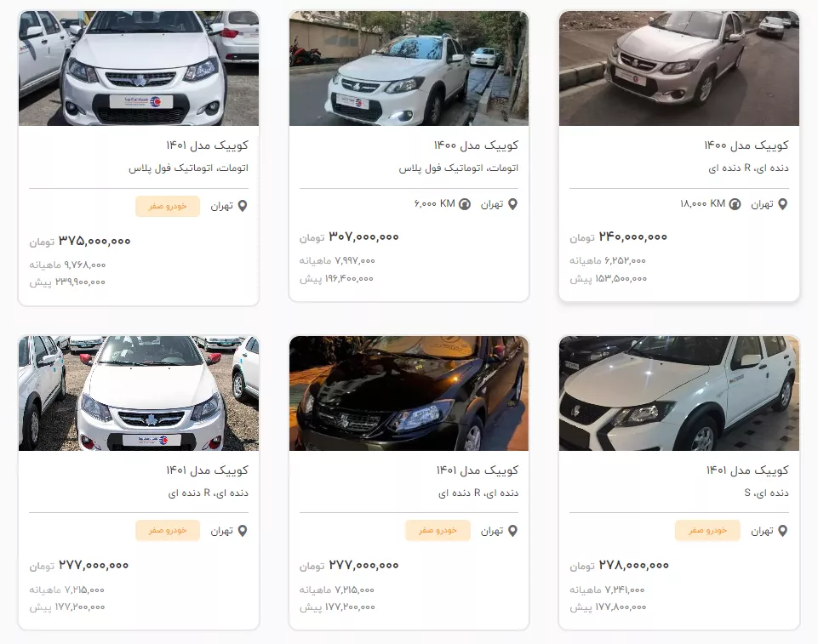Click 'خودرو صفر' badge on 278,000,000 listing
The width and height of the screenshot is (818, 644).
[707, 530]
